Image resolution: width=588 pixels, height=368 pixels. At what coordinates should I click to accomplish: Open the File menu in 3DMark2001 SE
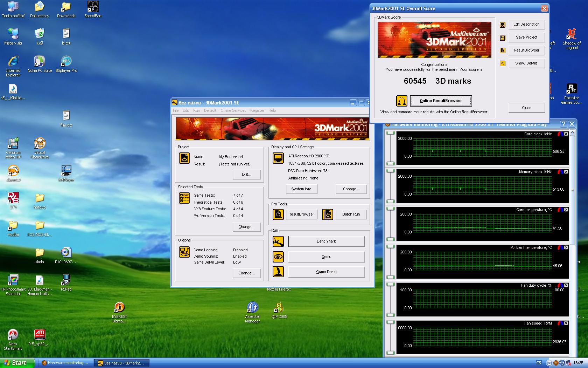point(176,110)
